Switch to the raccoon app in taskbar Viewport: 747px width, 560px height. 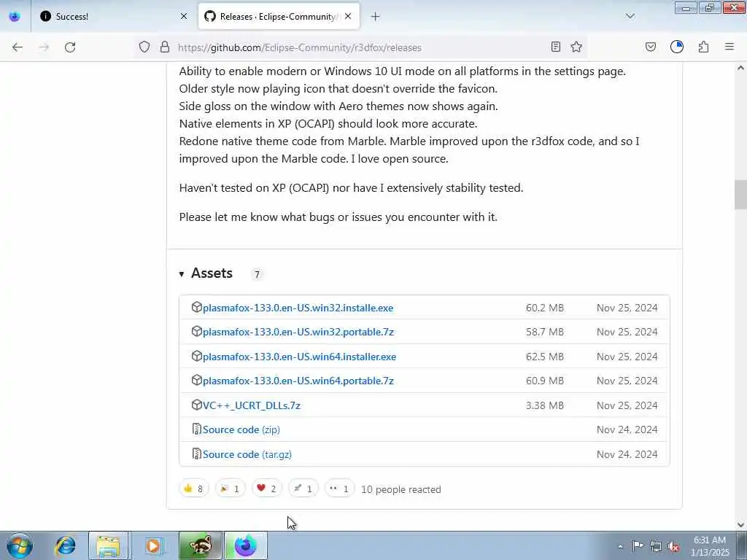pyautogui.click(x=200, y=545)
